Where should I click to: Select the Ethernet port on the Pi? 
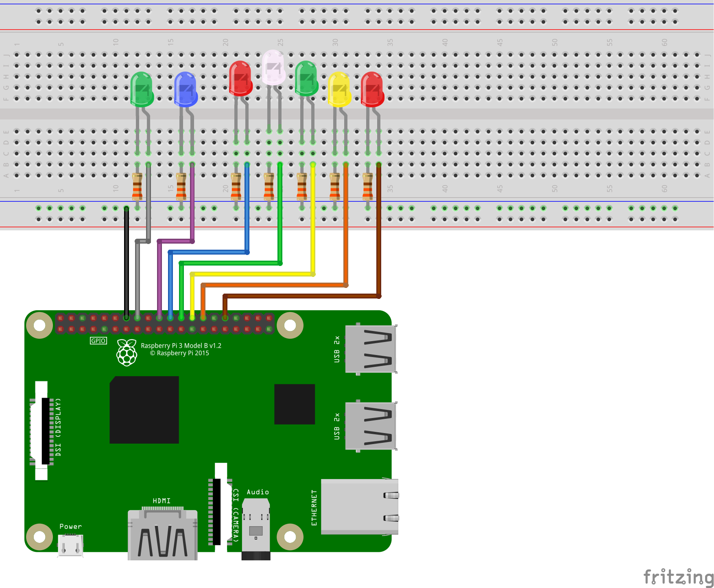[x=360, y=507]
